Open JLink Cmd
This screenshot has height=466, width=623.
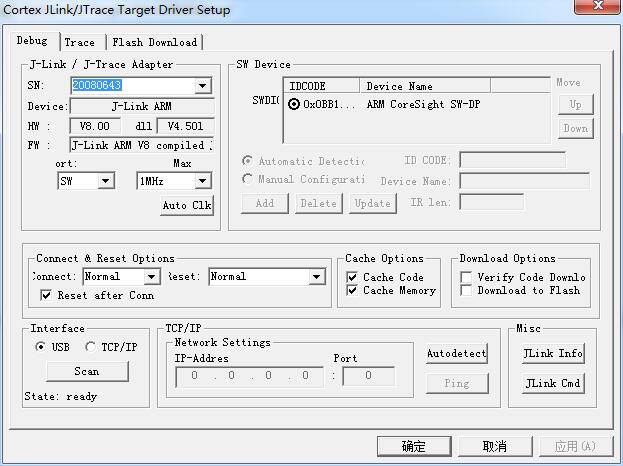point(553,383)
